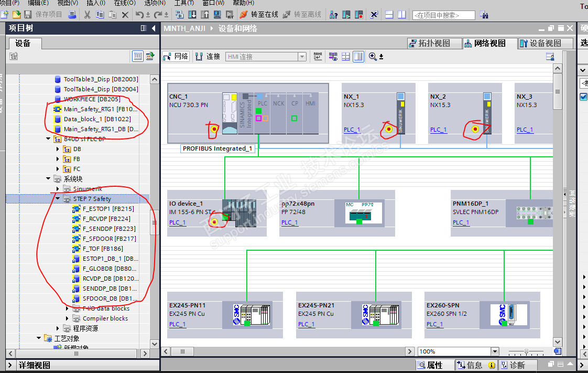The image size is (588, 373).
Task: Split editor space vertically icon
Action: click(401, 15)
